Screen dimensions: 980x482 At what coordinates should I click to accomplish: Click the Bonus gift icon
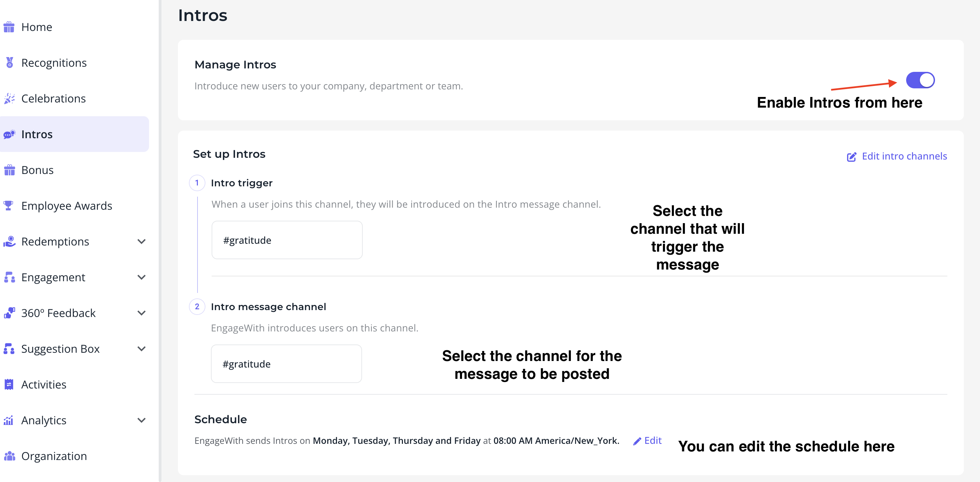point(9,170)
